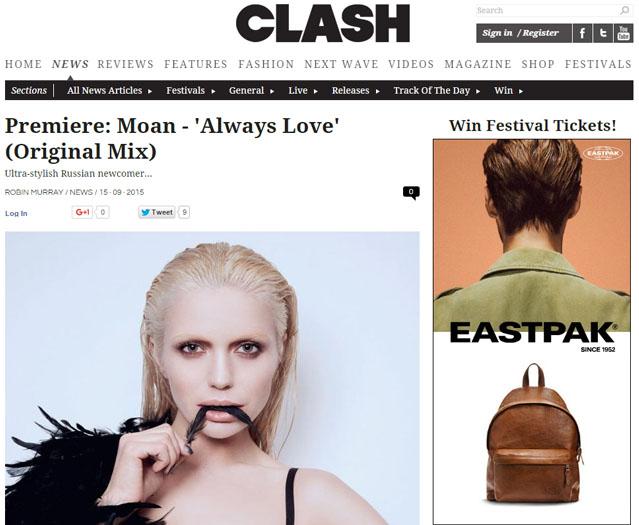Image resolution: width=639 pixels, height=525 pixels.
Task: Click the Log In link below byline
Action: click(16, 214)
